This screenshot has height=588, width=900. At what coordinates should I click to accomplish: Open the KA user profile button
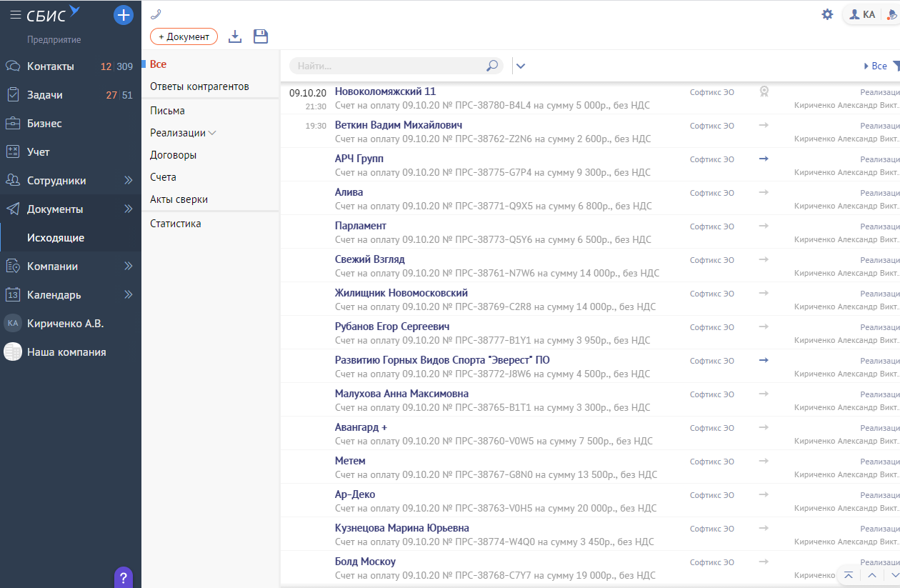tap(861, 14)
